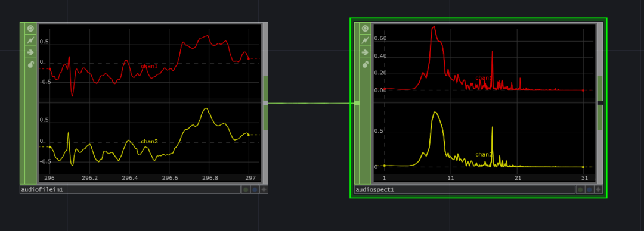The image size is (644, 231).
Task: Toggle Lock flag on audiospect1
Action: 365,64
